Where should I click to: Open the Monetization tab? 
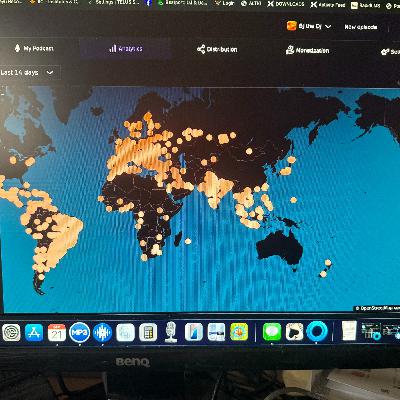click(x=307, y=50)
